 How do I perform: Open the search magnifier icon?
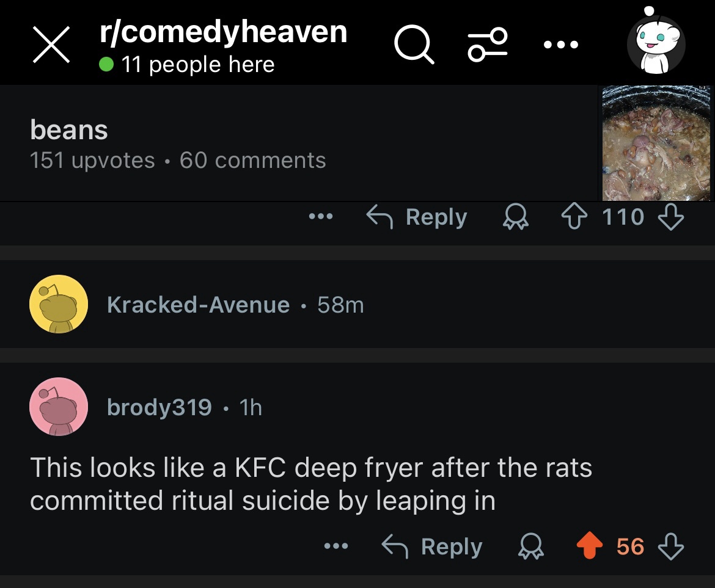click(x=414, y=46)
